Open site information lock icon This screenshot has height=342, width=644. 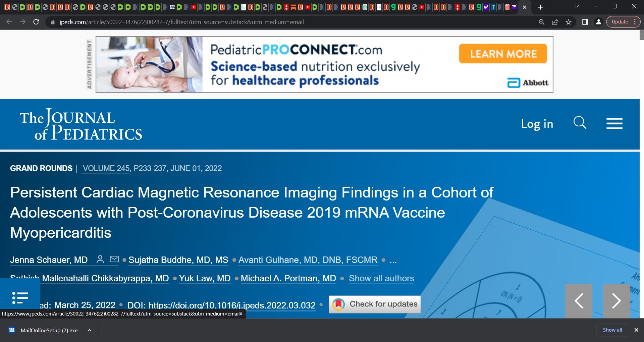tap(53, 22)
